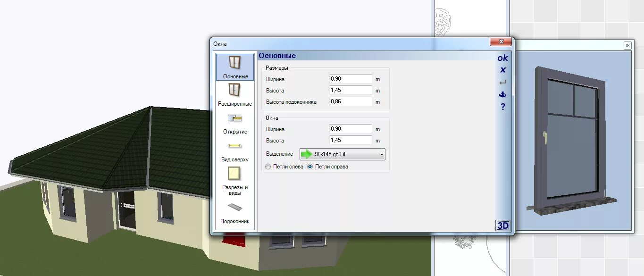Open the Основные section in the sidebar

[235, 67]
